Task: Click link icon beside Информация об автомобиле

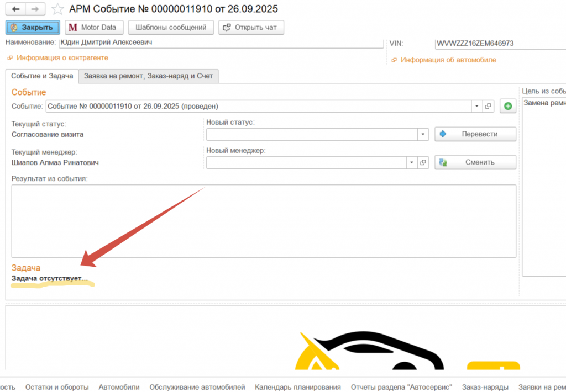Action: 394,60
